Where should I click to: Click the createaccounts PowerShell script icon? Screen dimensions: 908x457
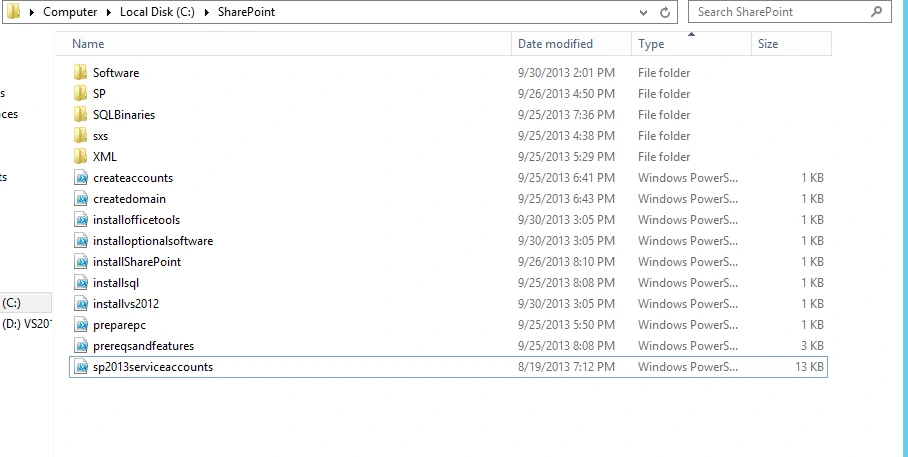click(x=81, y=178)
